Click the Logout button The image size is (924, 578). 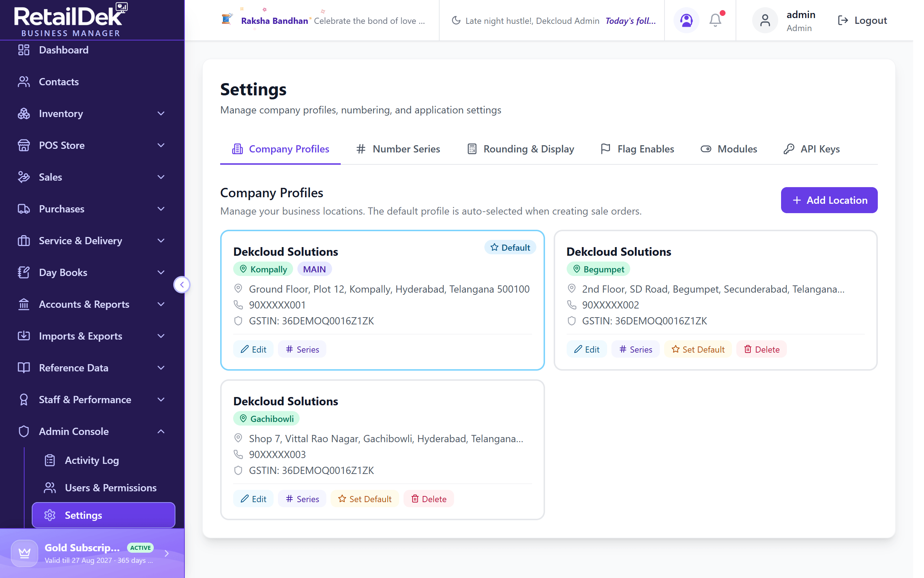pos(862,20)
